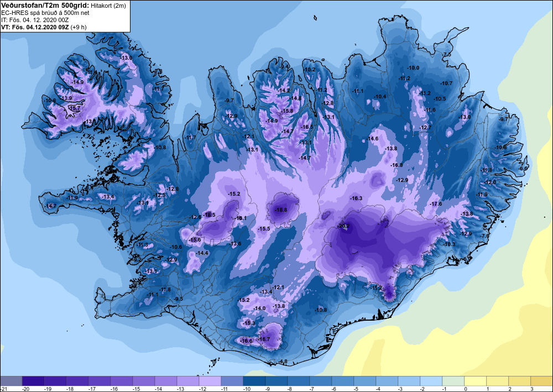Click the -10.7 temperature value on the map
This screenshot has width=553, height=392.
pyautogui.click(x=446, y=83)
